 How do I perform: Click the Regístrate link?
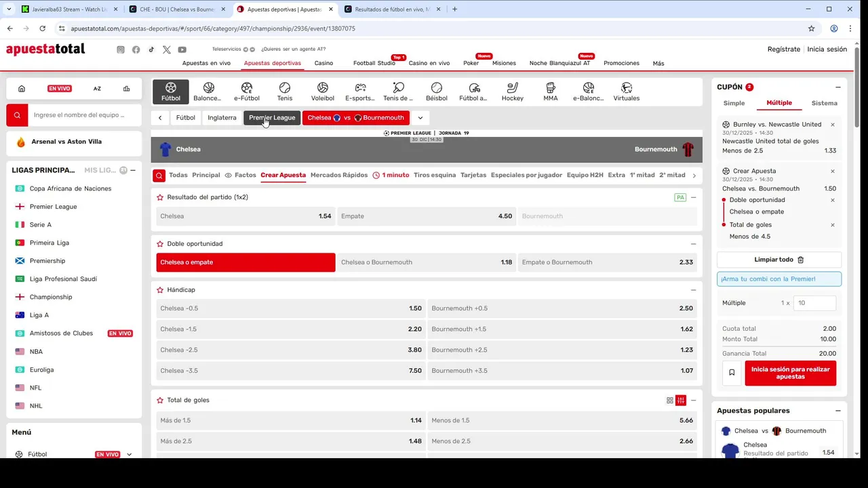[784, 49]
